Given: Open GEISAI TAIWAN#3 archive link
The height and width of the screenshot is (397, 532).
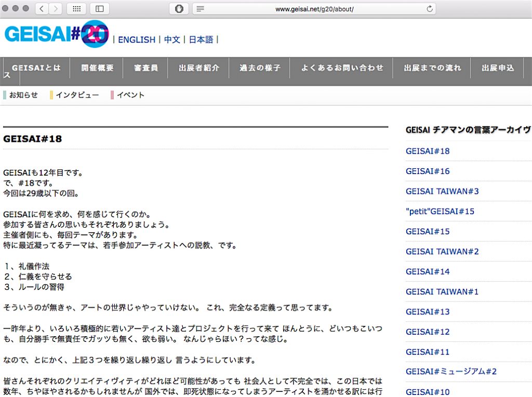Looking at the screenshot, I should pos(442,191).
